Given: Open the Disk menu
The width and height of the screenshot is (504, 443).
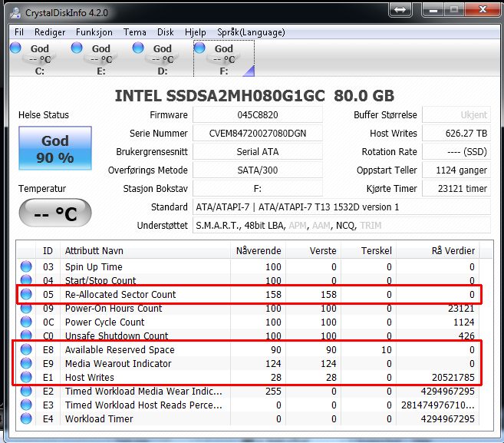Looking at the screenshot, I should (x=165, y=32).
